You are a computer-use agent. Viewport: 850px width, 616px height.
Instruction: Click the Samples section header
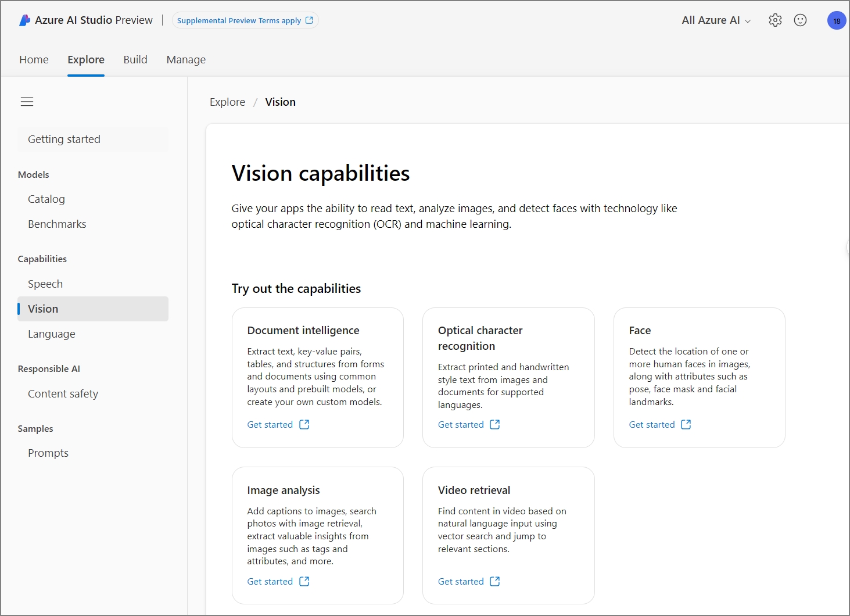[x=35, y=429]
